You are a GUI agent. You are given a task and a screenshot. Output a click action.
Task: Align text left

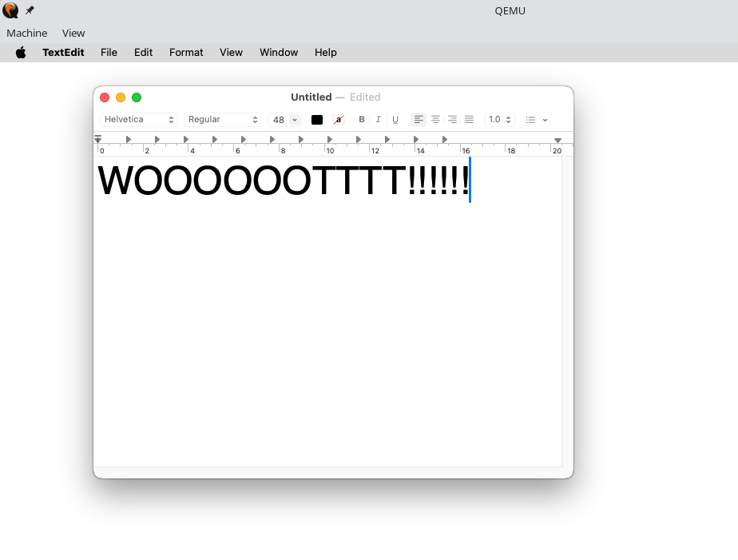(x=419, y=120)
